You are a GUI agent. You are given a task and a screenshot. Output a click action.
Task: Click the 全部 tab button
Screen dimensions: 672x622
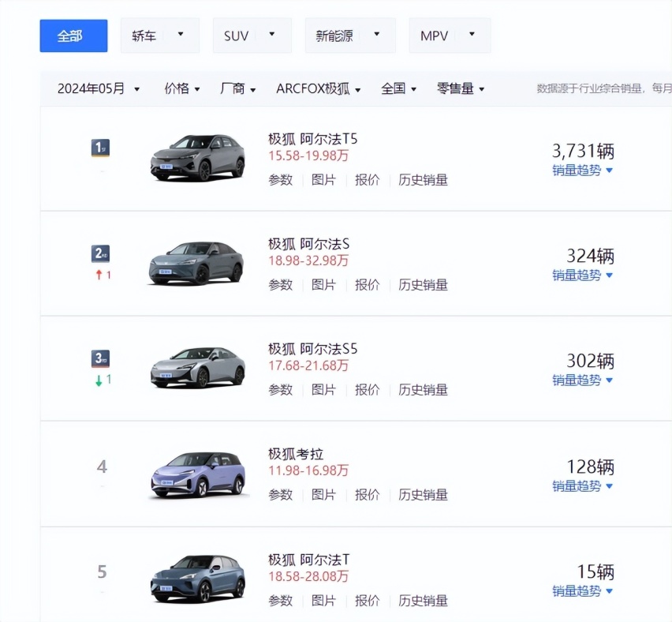point(73,35)
